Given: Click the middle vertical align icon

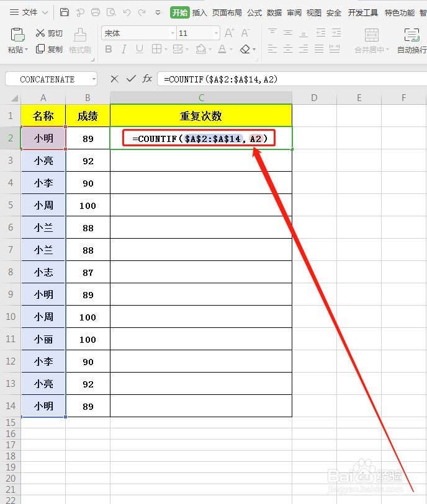Looking at the screenshot, I should click(288, 33).
